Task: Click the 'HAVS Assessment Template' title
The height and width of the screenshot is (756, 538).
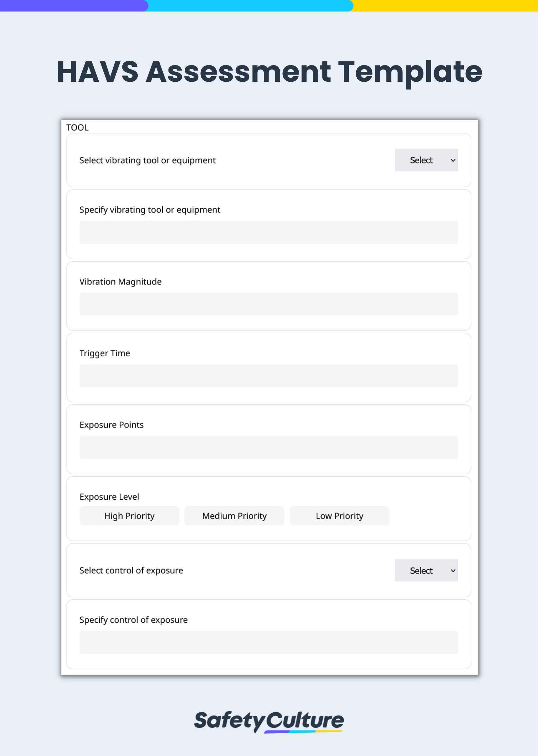Action: (269, 72)
